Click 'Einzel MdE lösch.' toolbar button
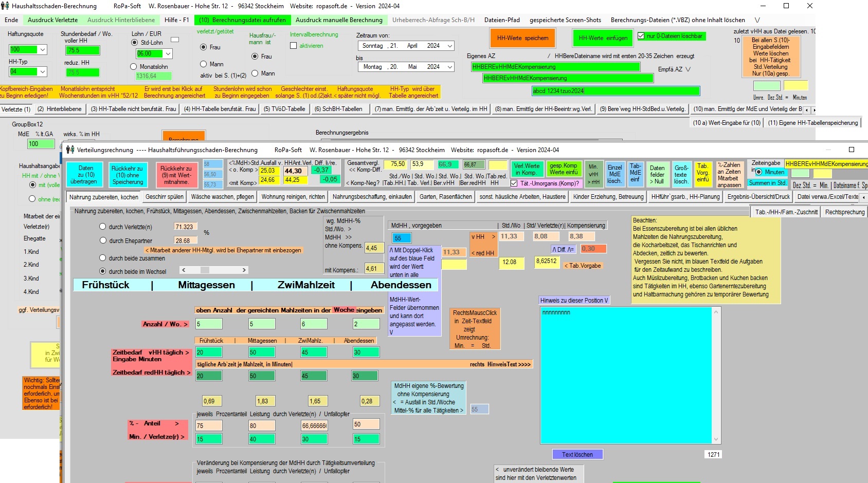The height and width of the screenshot is (483, 868). click(x=614, y=174)
